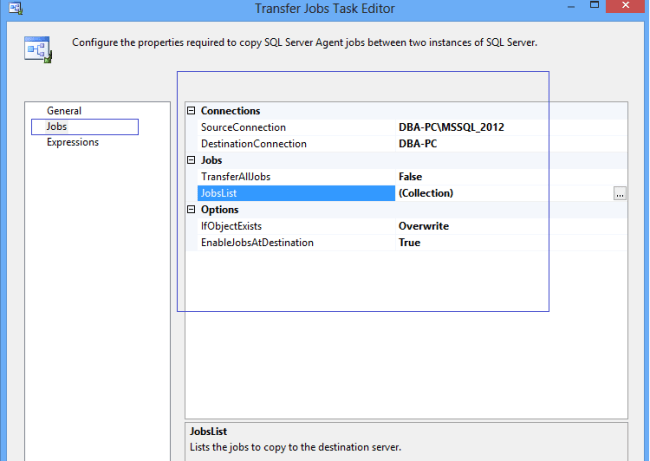Collapse the Options category
The width and height of the screenshot is (650, 461).
(191, 210)
